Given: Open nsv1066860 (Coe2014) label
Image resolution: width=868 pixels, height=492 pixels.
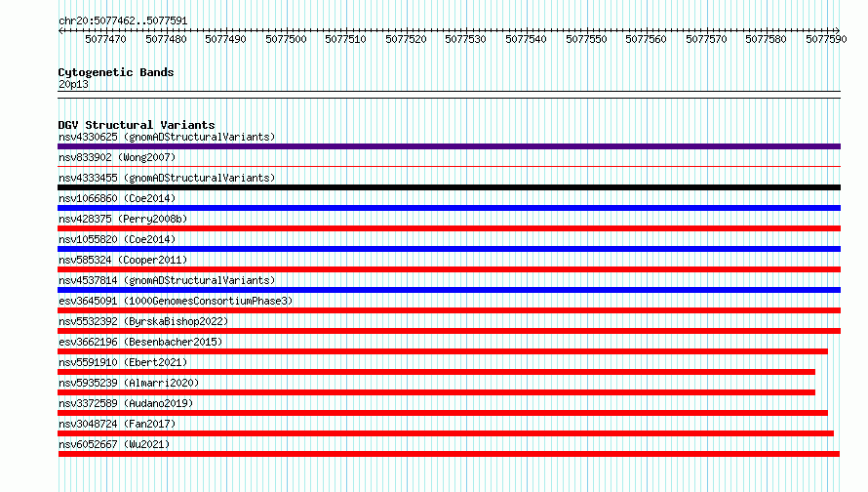Looking at the screenshot, I should click(117, 198).
